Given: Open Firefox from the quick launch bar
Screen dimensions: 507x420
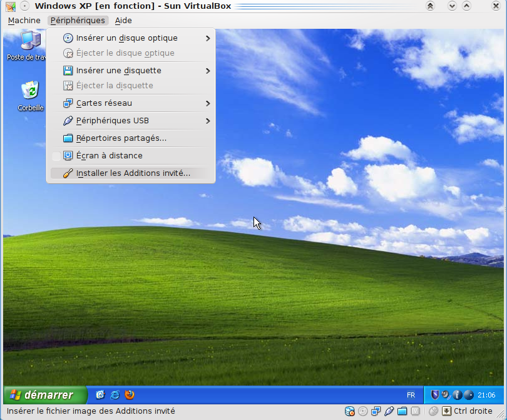Looking at the screenshot, I should (x=130, y=395).
